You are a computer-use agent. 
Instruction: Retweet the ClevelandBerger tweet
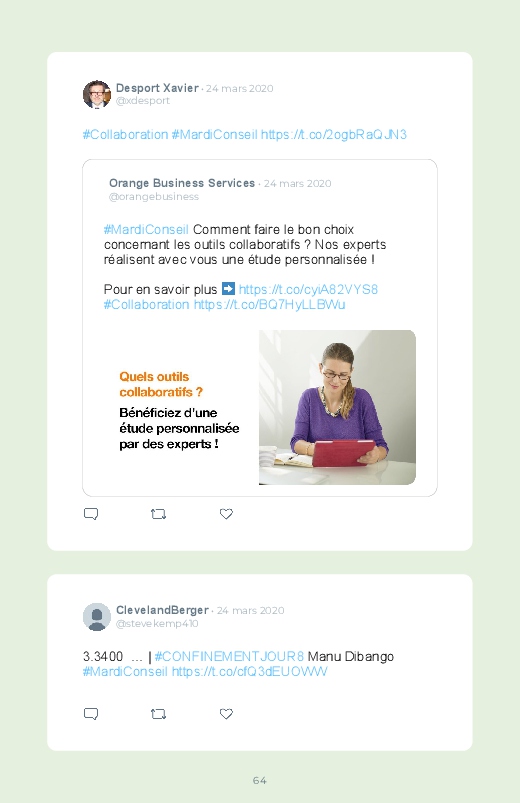[158, 714]
